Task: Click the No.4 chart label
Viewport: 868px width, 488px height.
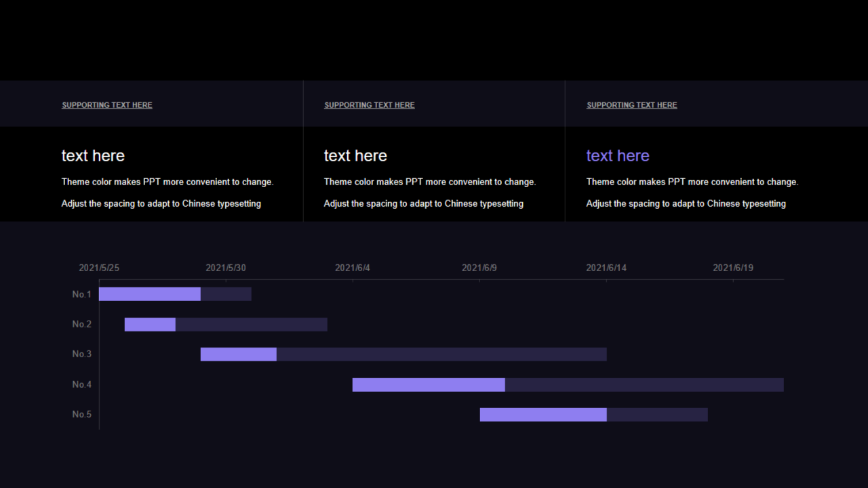Action: (81, 384)
